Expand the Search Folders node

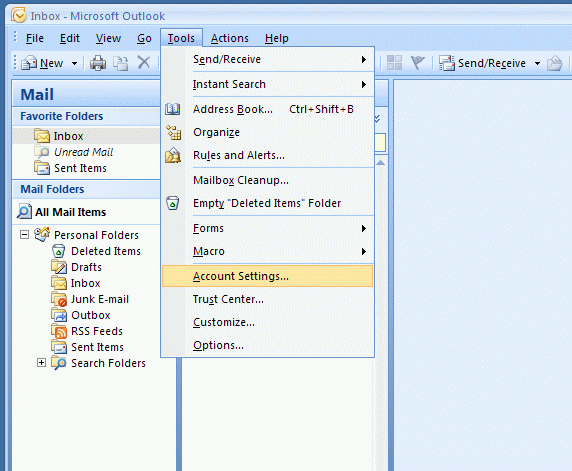click(x=42, y=363)
